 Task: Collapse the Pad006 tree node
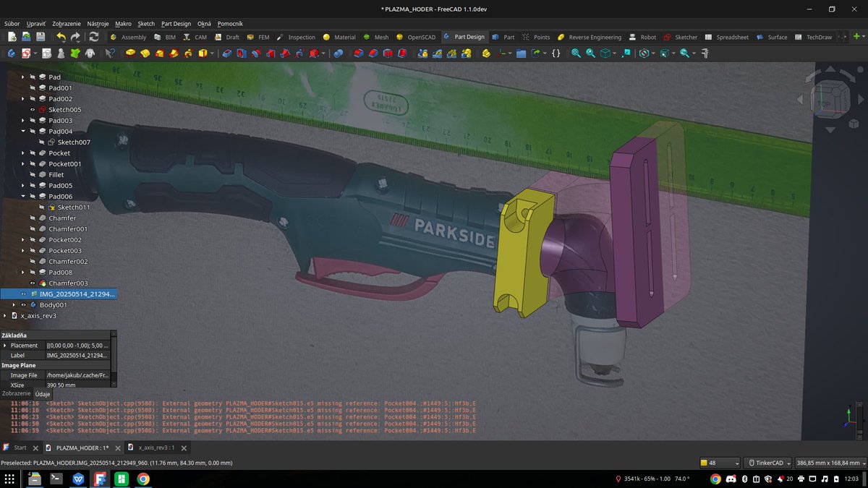pos(23,197)
